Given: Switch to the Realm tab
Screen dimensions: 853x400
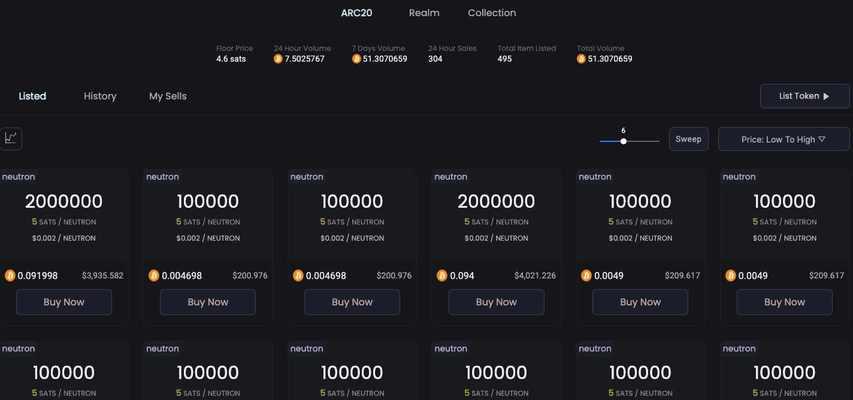Looking at the screenshot, I should point(424,13).
